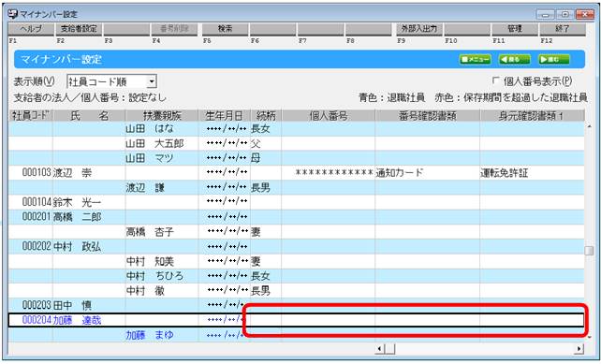Click 終了 F12 to exit

click(563, 29)
